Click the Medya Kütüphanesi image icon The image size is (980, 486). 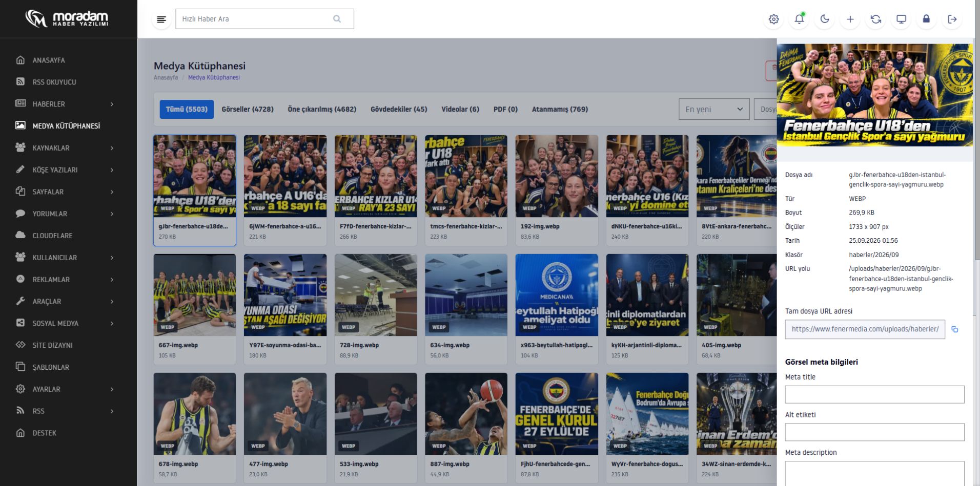pos(21,125)
